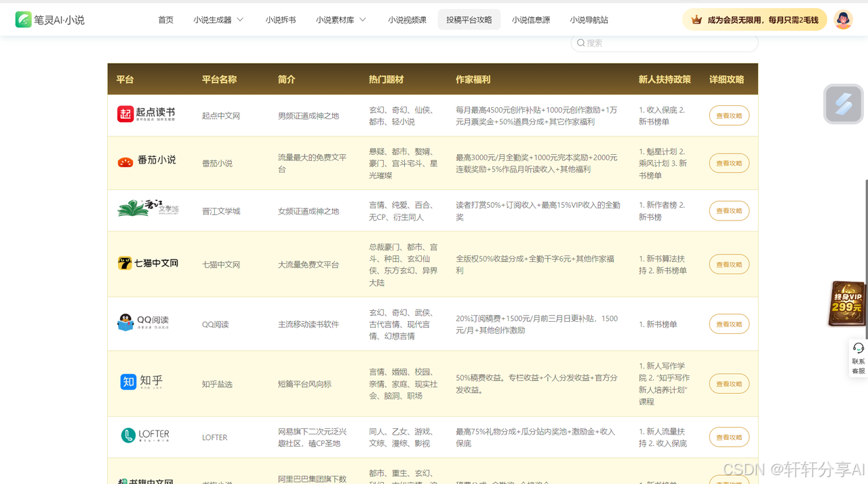Click 成为会员无限用 membership banner

pos(755,20)
